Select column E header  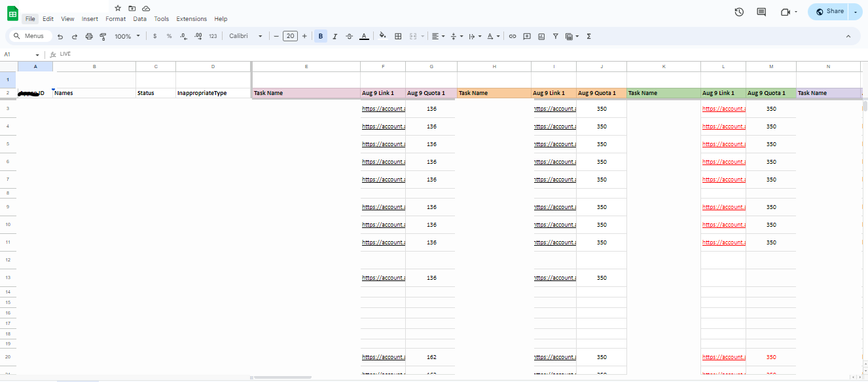coord(306,66)
